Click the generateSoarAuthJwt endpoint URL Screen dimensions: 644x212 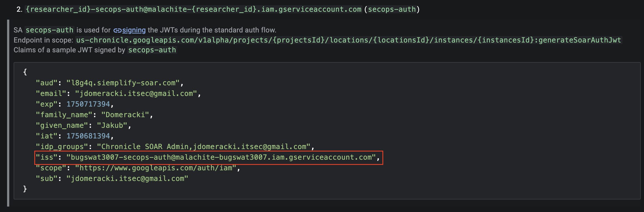point(348,40)
